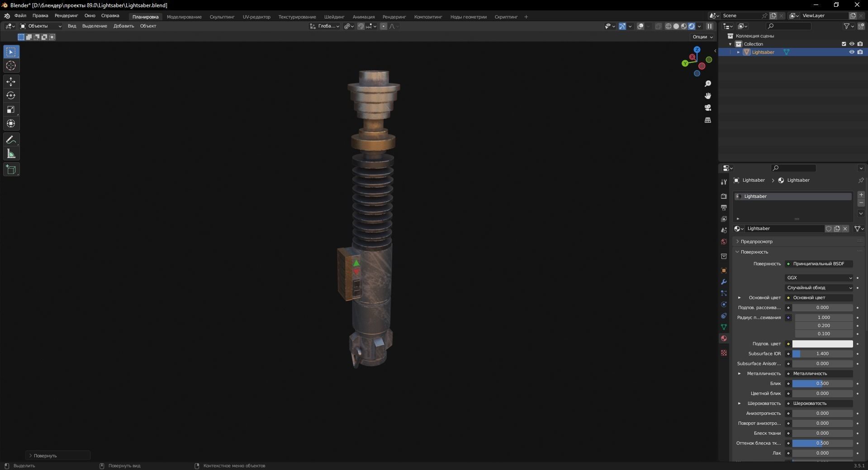
Task: Open the Опции dropdown
Action: [702, 37]
